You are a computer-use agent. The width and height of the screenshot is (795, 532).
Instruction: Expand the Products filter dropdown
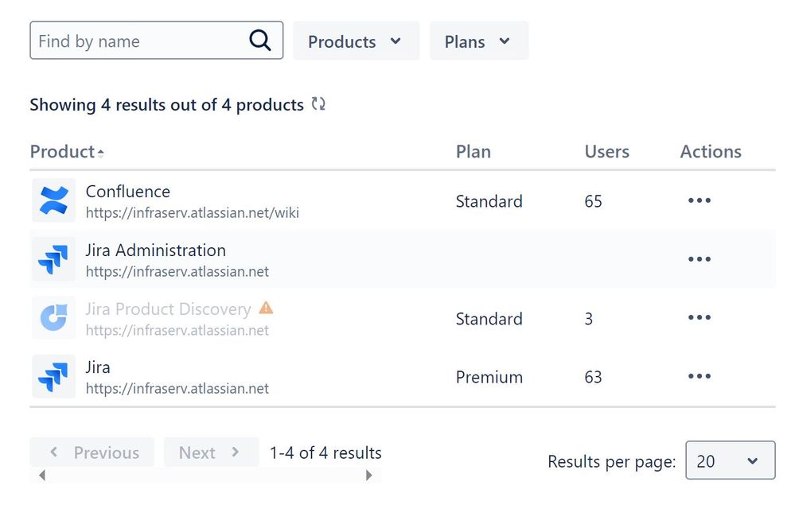(356, 41)
